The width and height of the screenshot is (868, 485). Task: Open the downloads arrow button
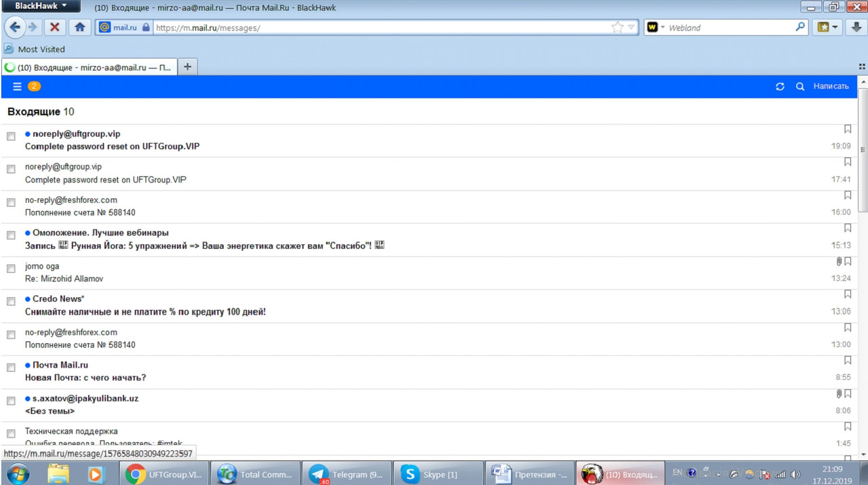point(856,27)
